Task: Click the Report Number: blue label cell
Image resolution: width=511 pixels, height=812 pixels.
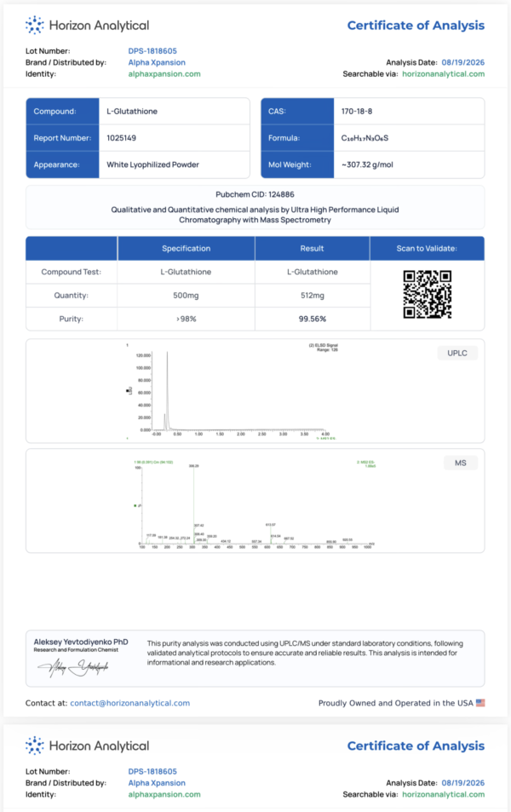Action: tap(63, 138)
